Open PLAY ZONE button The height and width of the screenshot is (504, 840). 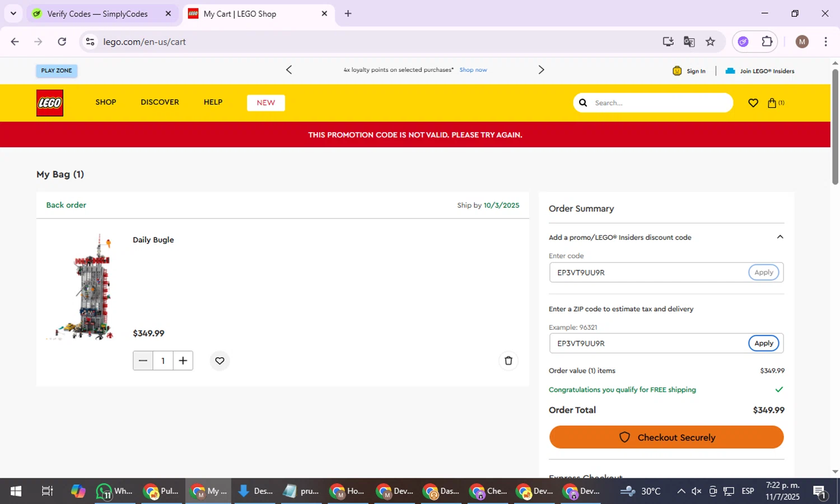(57, 71)
